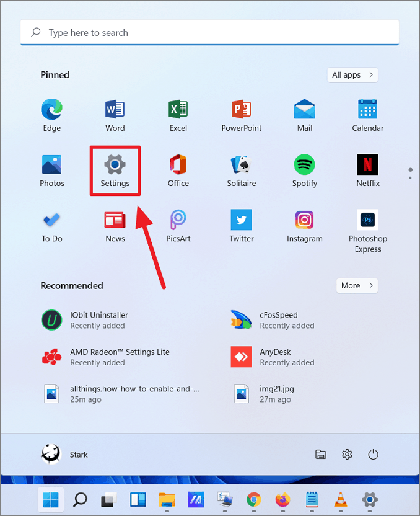
Task: Open the gear icon beside the power button
Action: pos(347,455)
